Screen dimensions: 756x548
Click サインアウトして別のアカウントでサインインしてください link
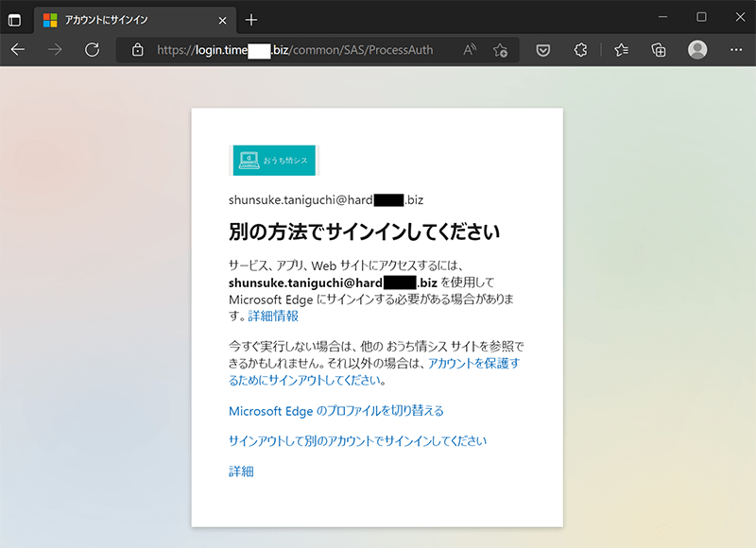(358, 441)
